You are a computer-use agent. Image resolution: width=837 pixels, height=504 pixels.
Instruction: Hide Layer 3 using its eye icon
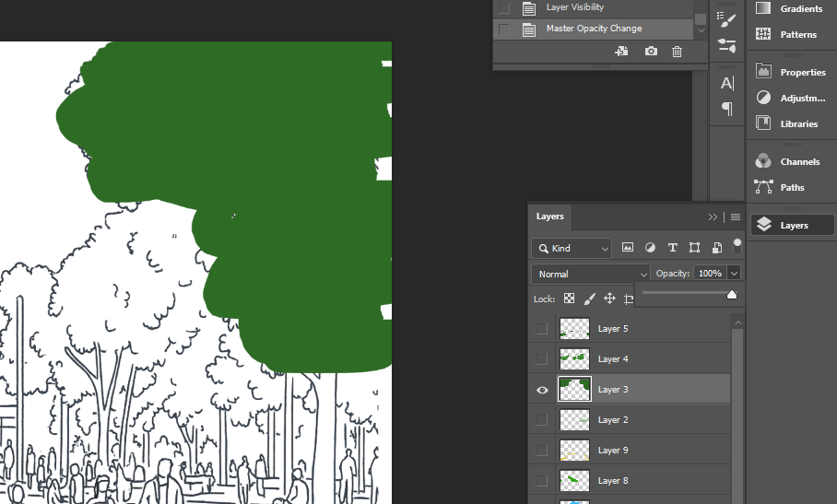(x=542, y=390)
